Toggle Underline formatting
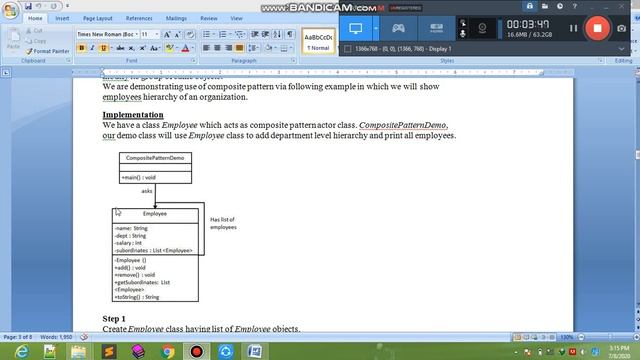This screenshot has width=640, height=360. click(x=103, y=48)
